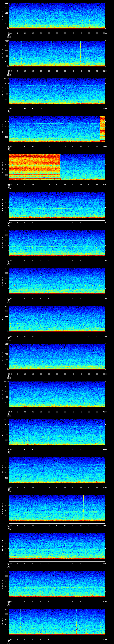Select the 10:37:00 start time label
Viewport: 114px width, 644px height.
pyautogui.click(x=9, y=336)
